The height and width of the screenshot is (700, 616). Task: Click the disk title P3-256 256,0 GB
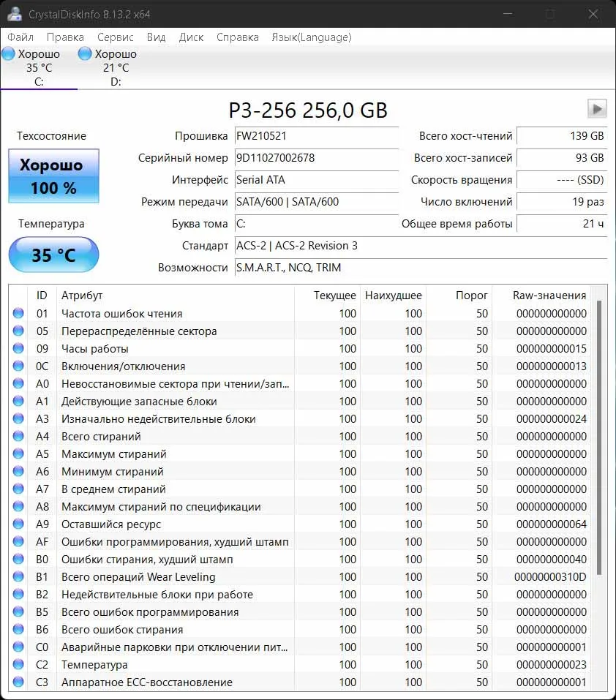(308, 110)
